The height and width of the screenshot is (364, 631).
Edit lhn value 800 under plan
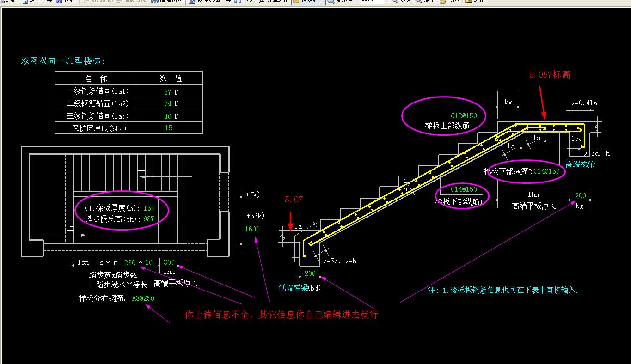click(x=169, y=262)
